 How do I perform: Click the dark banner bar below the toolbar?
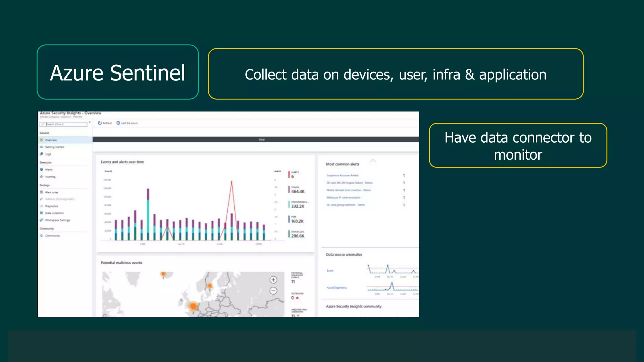coord(256,140)
